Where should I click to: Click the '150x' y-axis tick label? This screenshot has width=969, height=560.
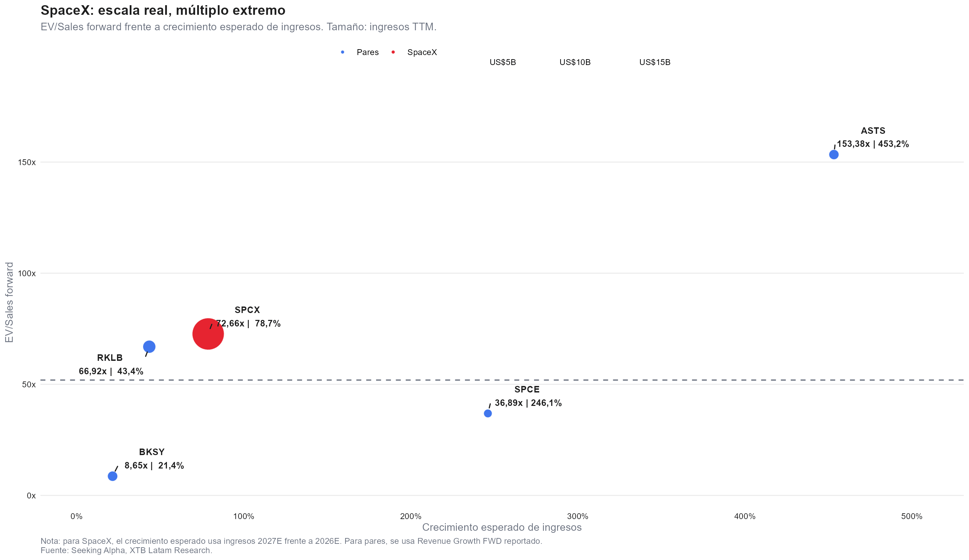27,162
